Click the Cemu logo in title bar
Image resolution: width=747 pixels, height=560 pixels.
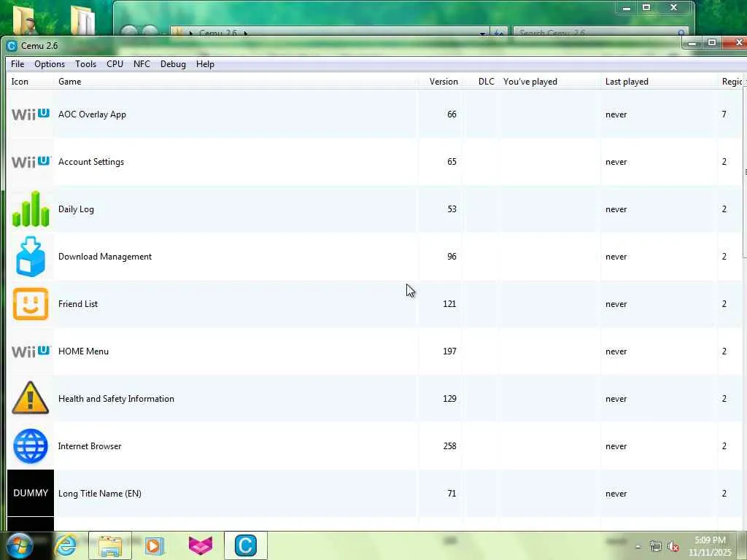tap(12, 46)
